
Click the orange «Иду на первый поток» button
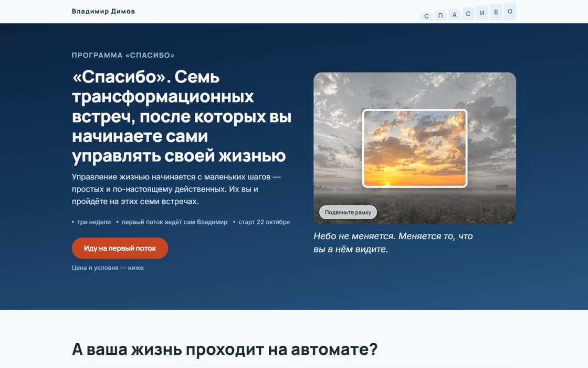click(x=120, y=248)
